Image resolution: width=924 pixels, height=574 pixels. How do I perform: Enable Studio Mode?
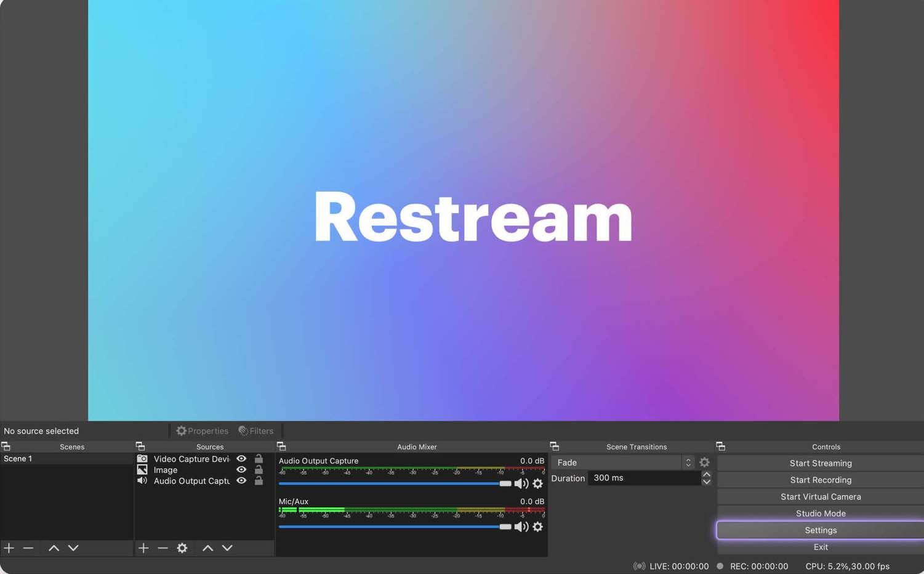(821, 513)
